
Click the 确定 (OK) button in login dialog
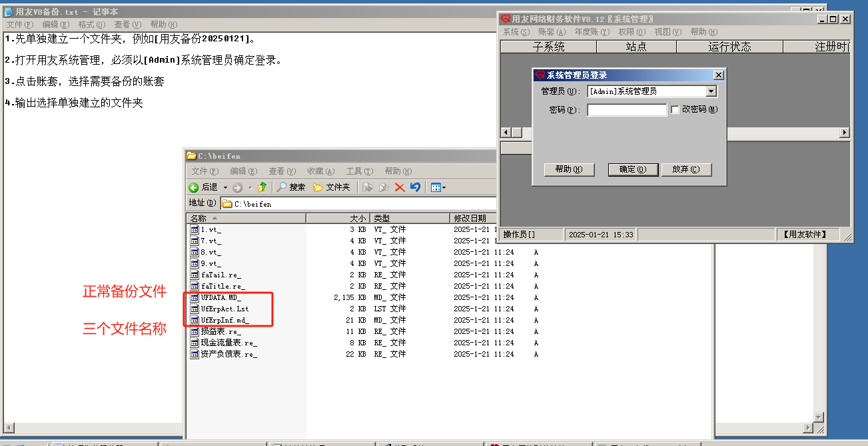pyautogui.click(x=633, y=169)
